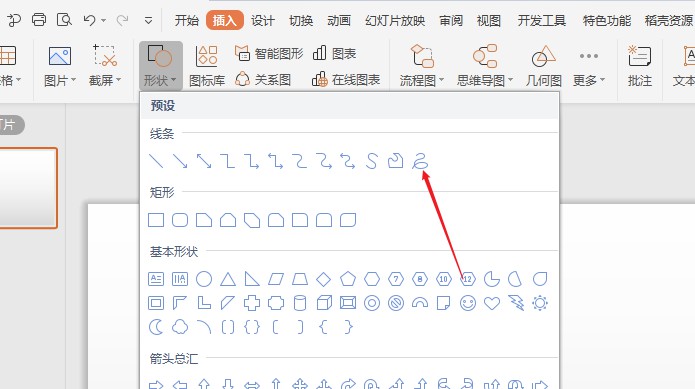Switch to the 审阅 tab

click(x=451, y=20)
